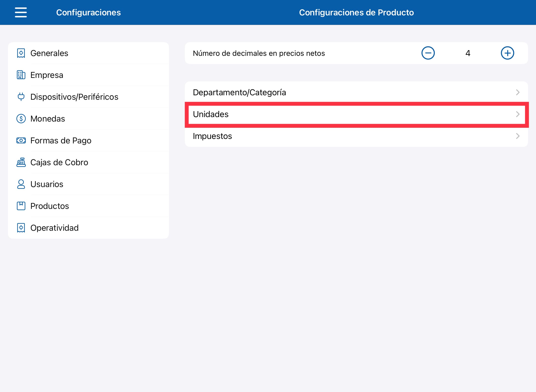Click the Configuraciones de Producto header title
This screenshot has height=392, width=536.
click(x=356, y=12)
